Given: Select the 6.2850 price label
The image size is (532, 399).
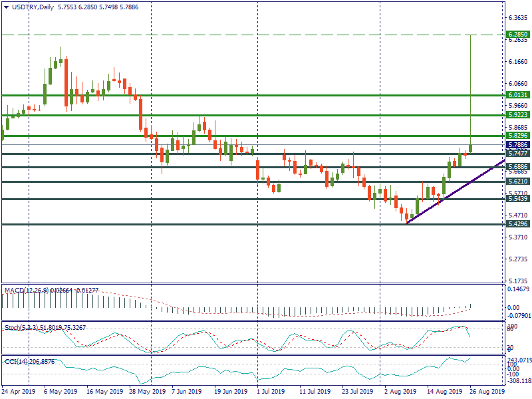Looking at the screenshot, I should tap(517, 34).
